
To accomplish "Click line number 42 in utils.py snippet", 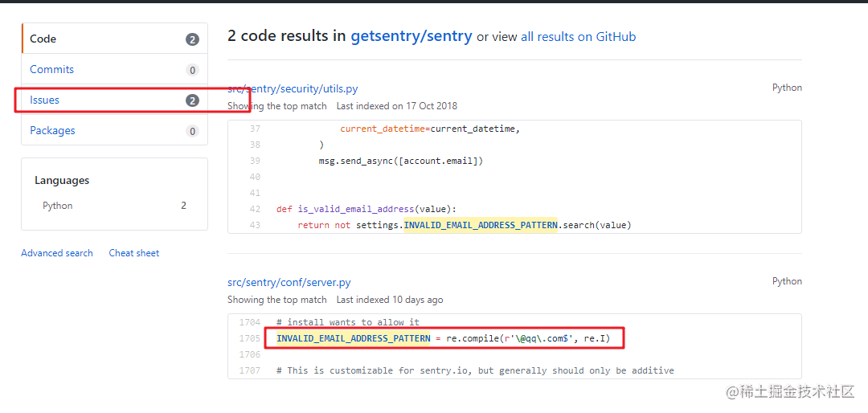I will pyautogui.click(x=255, y=209).
